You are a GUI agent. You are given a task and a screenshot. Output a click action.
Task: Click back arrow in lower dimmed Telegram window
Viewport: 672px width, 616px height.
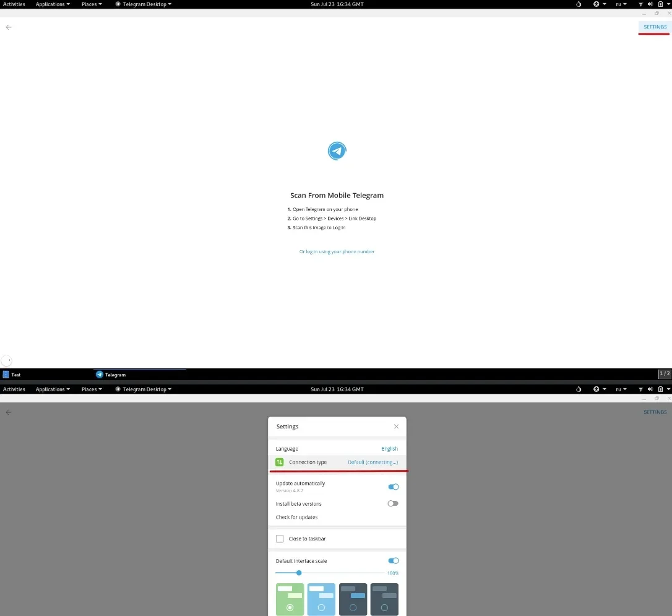tap(9, 412)
